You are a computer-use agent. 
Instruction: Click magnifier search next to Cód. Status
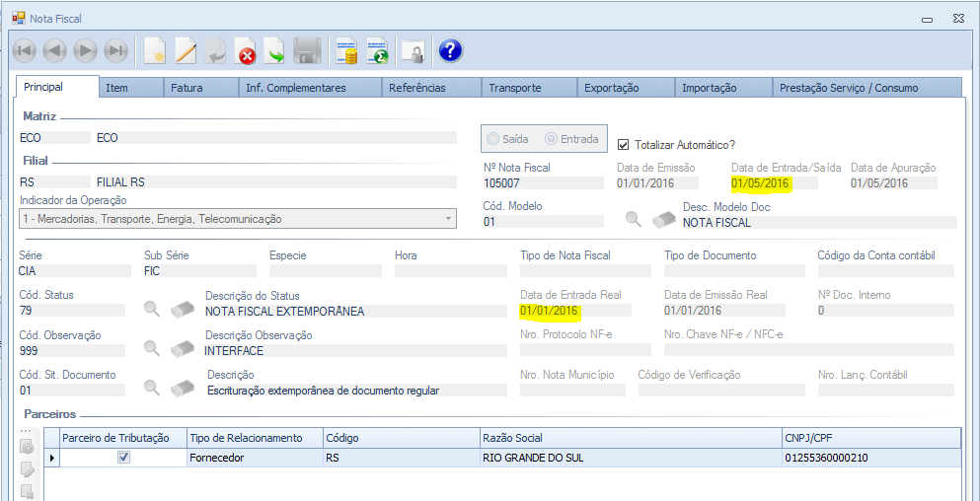coord(152,309)
